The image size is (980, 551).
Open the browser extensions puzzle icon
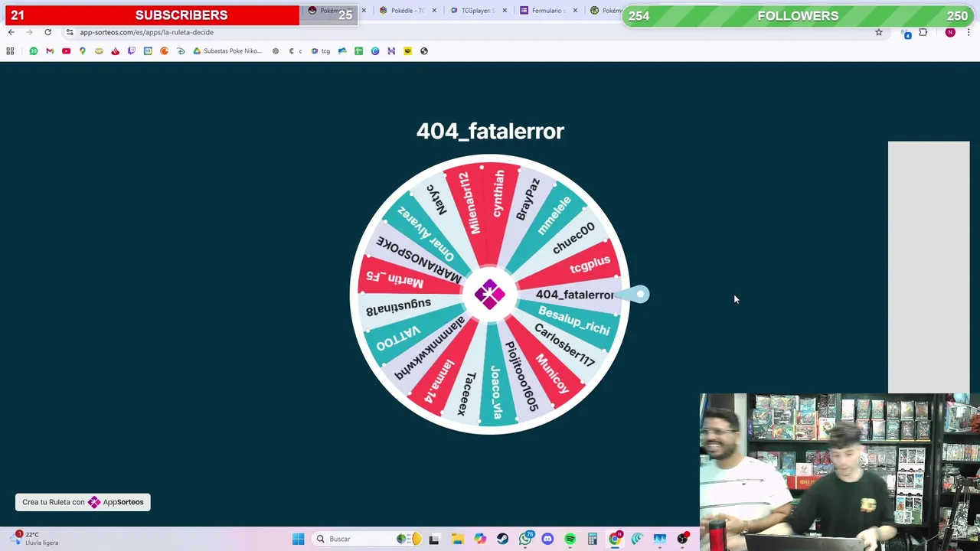[923, 32]
